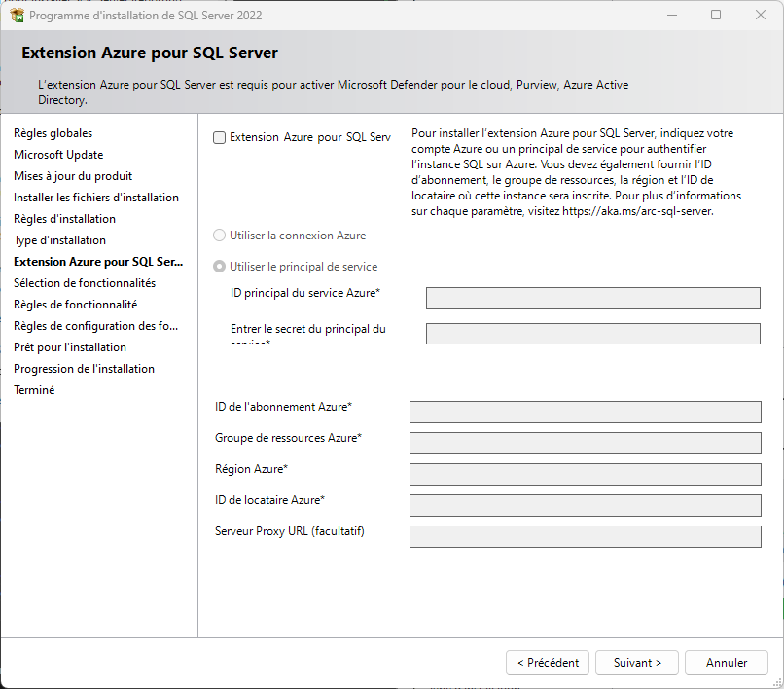
Task: Click the window resize grip at bottom corner
Action: [x=777, y=682]
